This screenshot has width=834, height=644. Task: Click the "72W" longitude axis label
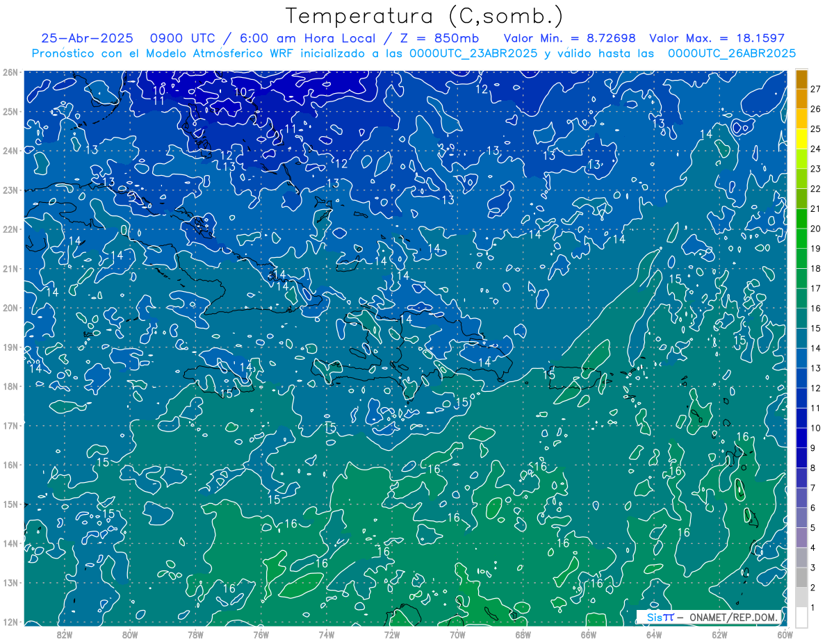click(392, 634)
